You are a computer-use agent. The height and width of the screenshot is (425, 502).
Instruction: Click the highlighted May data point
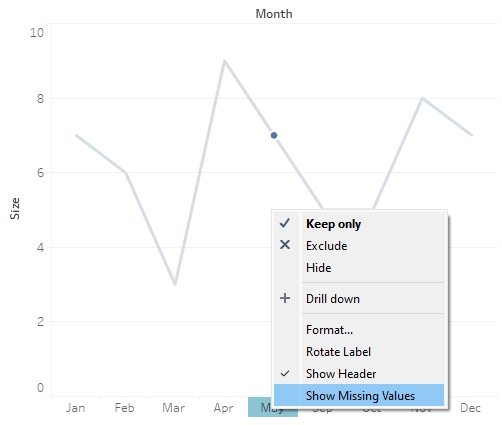pyautogui.click(x=274, y=135)
